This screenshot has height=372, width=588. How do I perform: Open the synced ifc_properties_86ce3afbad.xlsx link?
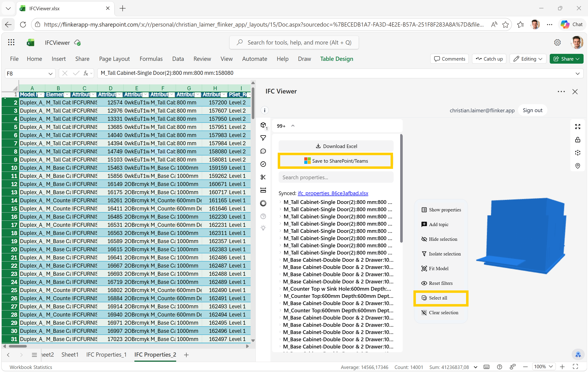[333, 193]
